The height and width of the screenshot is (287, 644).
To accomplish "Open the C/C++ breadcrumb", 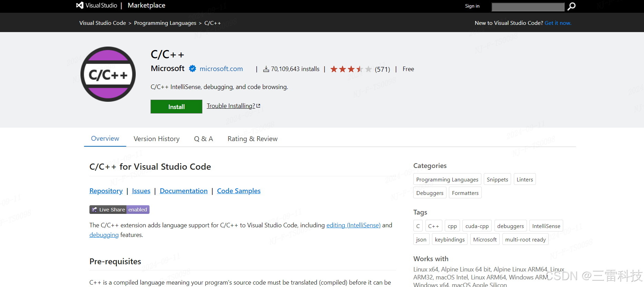I will pos(212,23).
